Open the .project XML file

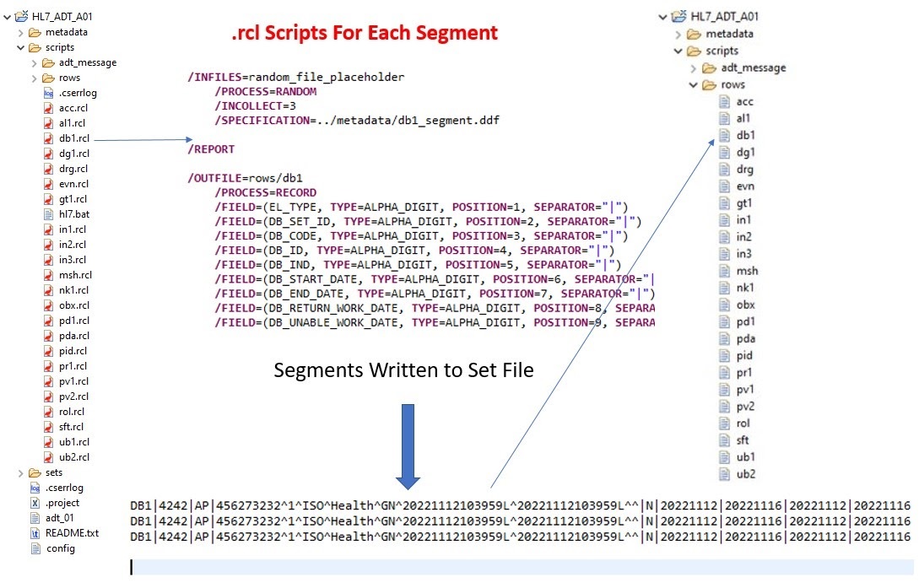tap(64, 503)
